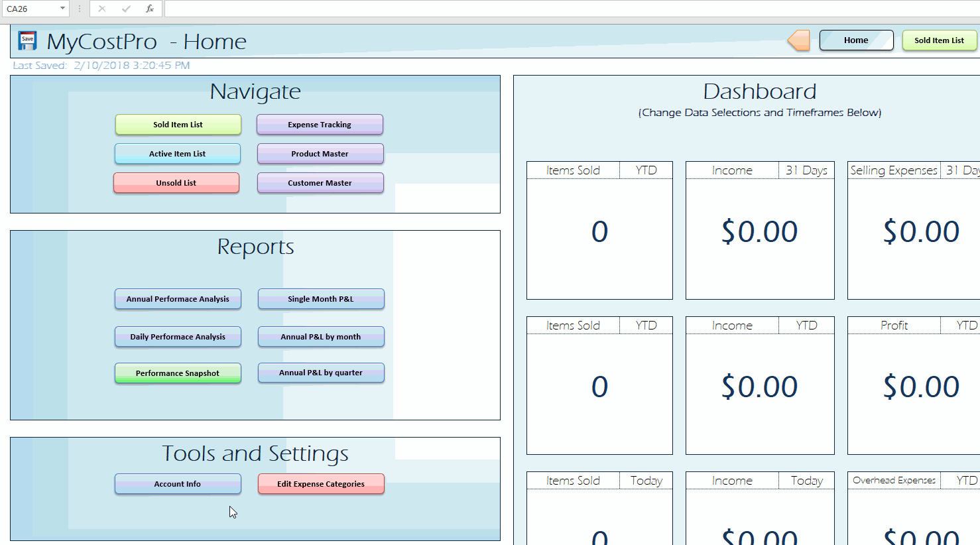Image resolution: width=980 pixels, height=545 pixels.
Task: Select the Profit dashboard card label
Action: point(894,326)
